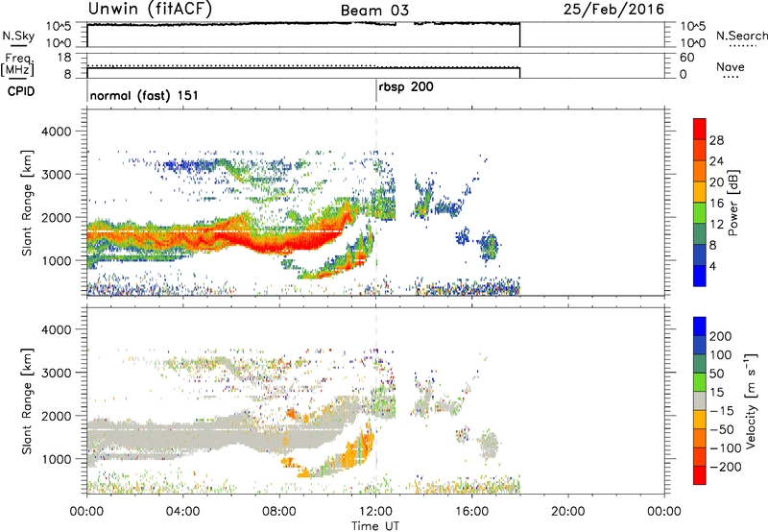Click the "60" tick on the Nave axis
Viewport: 768px width, 532px height.
click(x=686, y=58)
